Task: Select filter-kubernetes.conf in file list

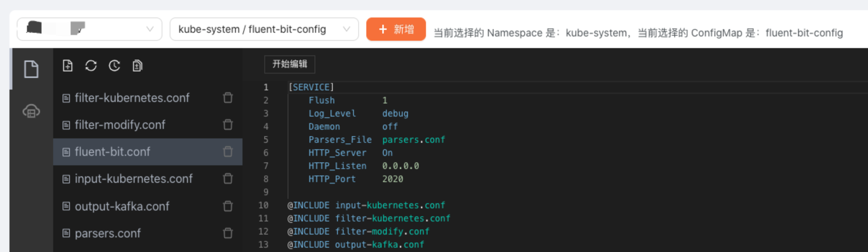Action: (148, 98)
